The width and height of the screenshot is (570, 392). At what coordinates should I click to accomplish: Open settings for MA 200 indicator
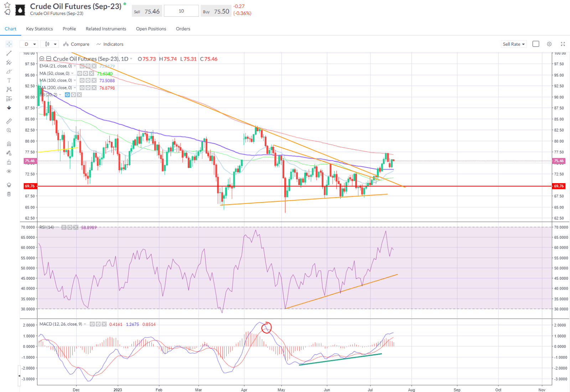(x=88, y=88)
